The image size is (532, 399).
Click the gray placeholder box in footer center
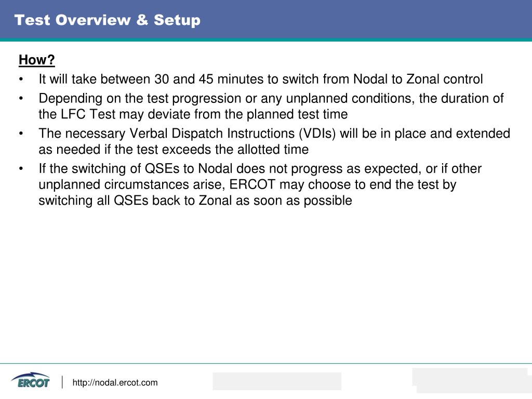277,381
